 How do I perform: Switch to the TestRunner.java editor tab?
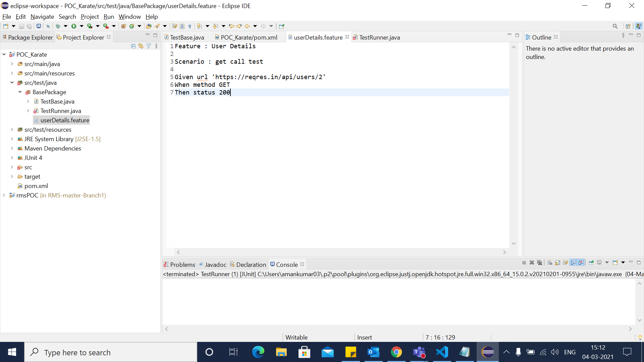(380, 37)
